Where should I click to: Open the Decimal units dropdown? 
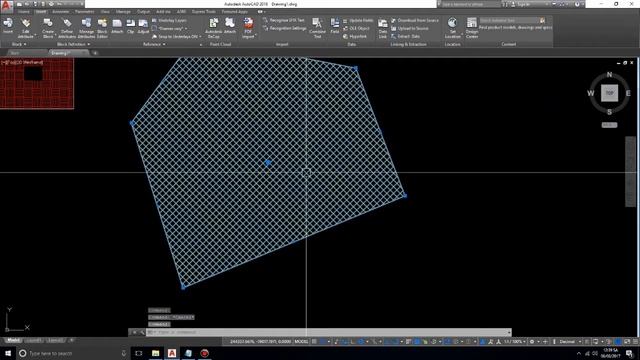(570, 342)
